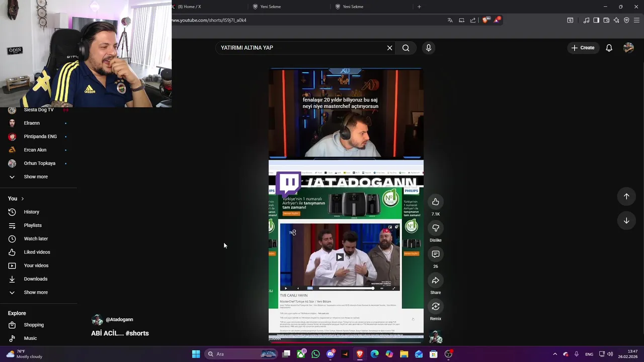This screenshot has height=362, width=644.
Task: Go to next short with down arrow
Action: pos(626,221)
